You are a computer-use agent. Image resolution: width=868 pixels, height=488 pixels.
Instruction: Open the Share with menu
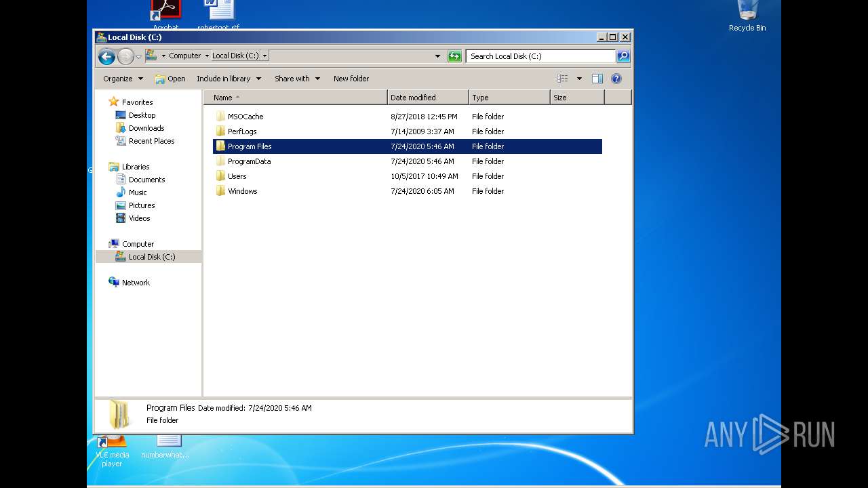click(297, 79)
